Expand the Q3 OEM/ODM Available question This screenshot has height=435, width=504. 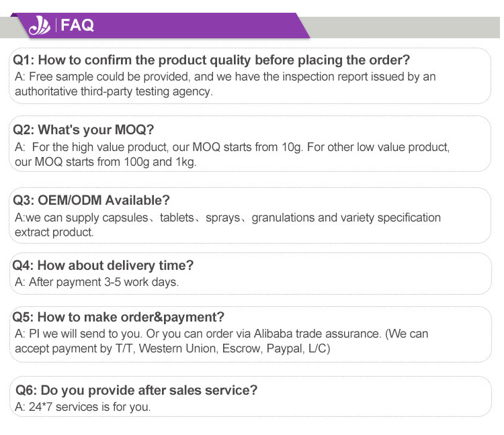point(92,200)
